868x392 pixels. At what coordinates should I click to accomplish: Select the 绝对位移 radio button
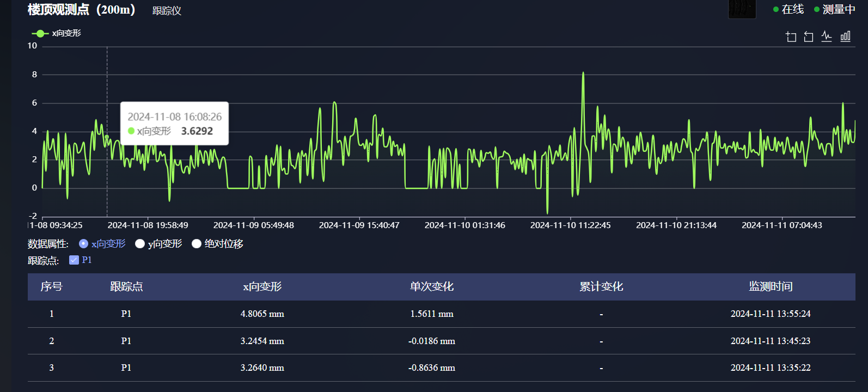click(197, 244)
